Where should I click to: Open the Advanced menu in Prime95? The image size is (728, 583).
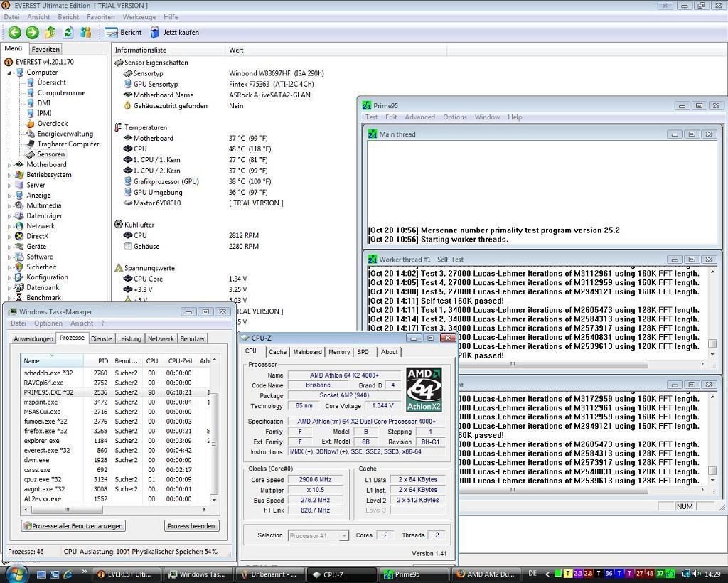(x=419, y=117)
